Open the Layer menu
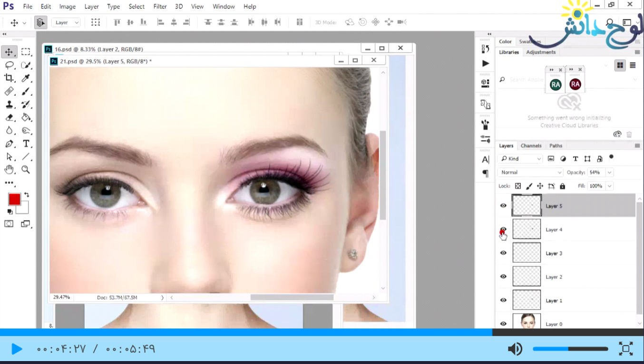This screenshot has height=364, width=644. click(91, 7)
